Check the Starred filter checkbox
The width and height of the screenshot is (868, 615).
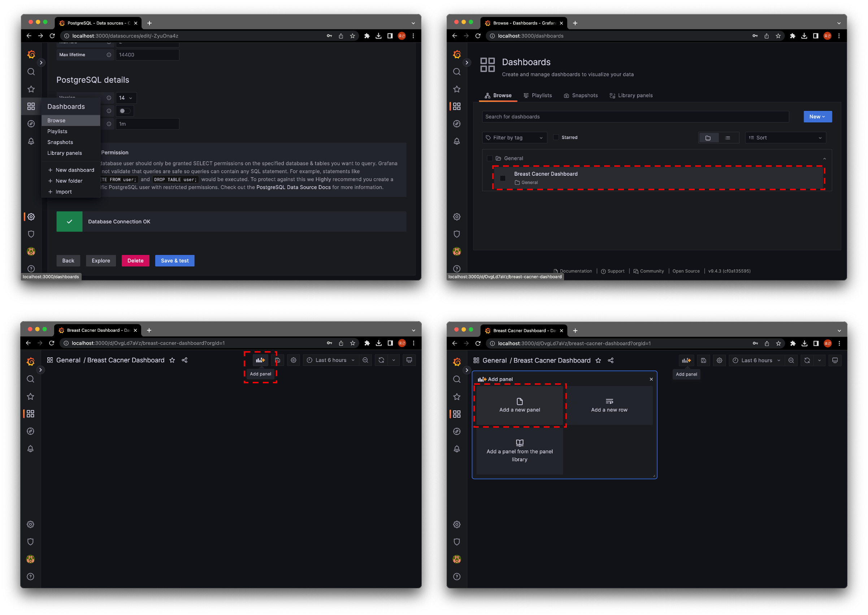click(556, 138)
